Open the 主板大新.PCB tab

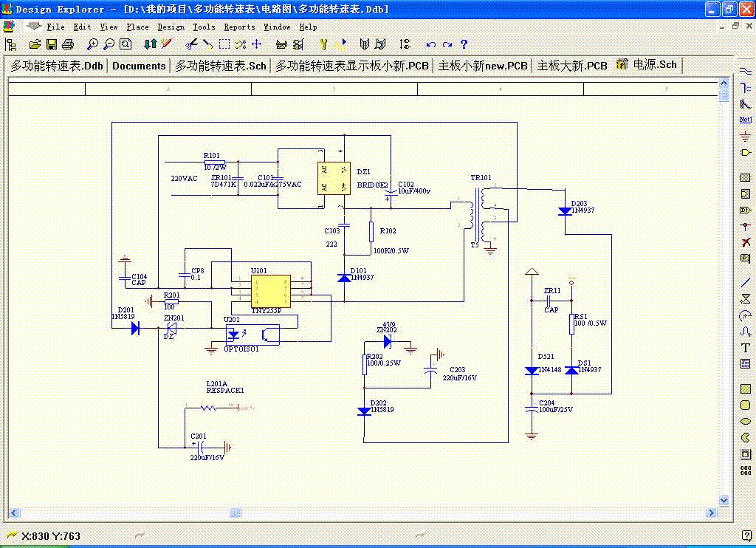pyautogui.click(x=572, y=66)
